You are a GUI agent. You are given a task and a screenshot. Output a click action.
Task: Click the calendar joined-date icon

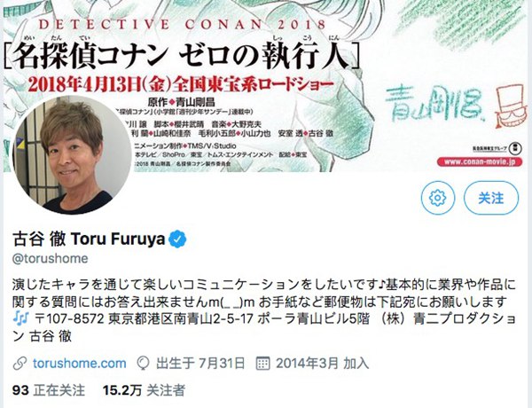tap(262, 363)
